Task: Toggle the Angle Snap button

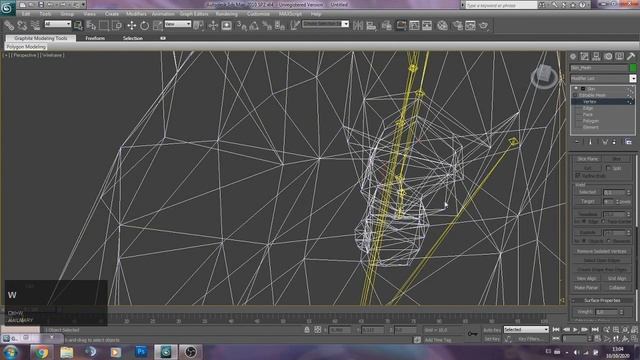Action: tap(254, 26)
